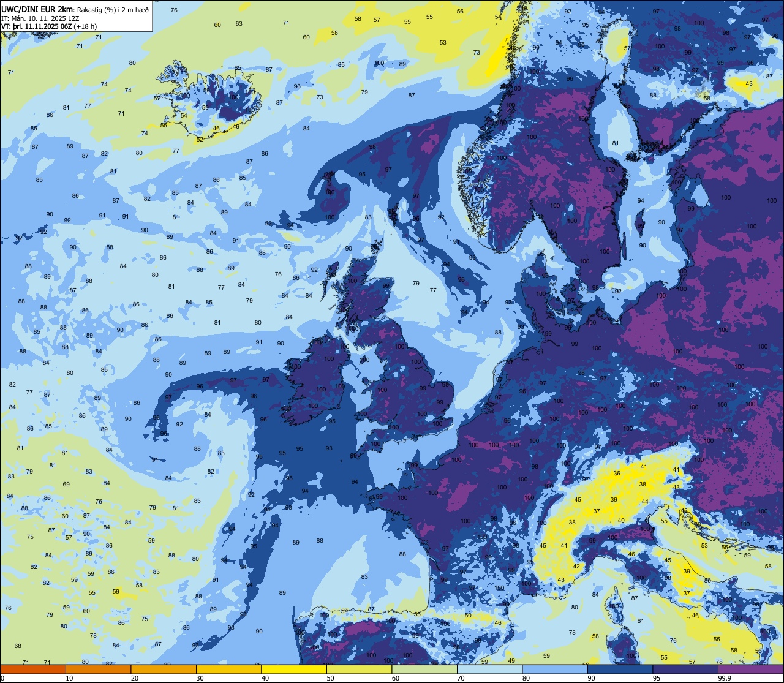
Task: Click the 70–80% pale blue legend swatch
Action: [489, 669]
